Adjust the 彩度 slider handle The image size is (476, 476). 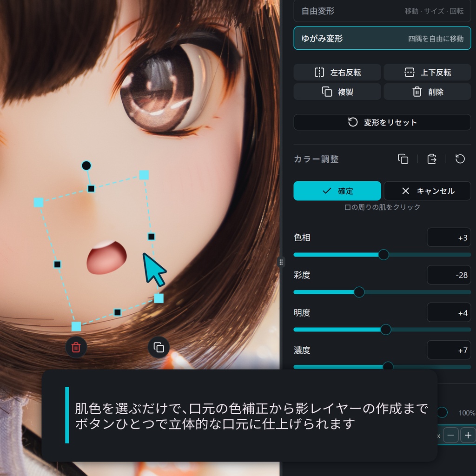[x=359, y=292]
